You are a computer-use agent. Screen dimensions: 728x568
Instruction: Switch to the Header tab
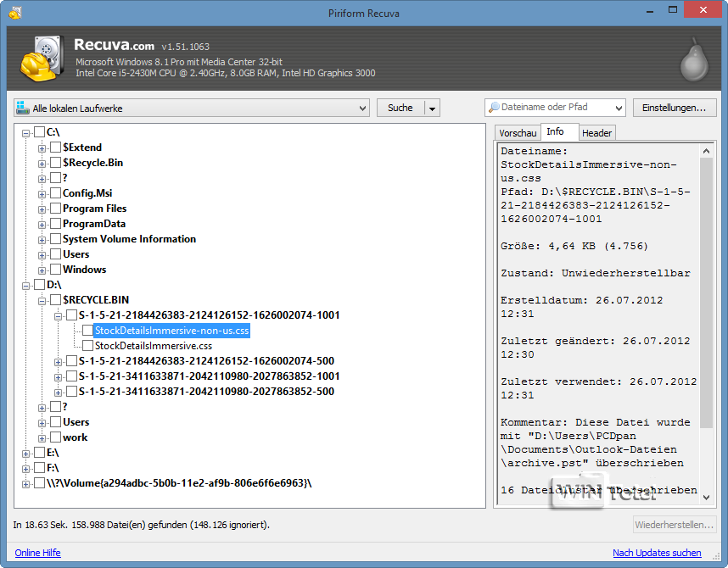(x=596, y=133)
